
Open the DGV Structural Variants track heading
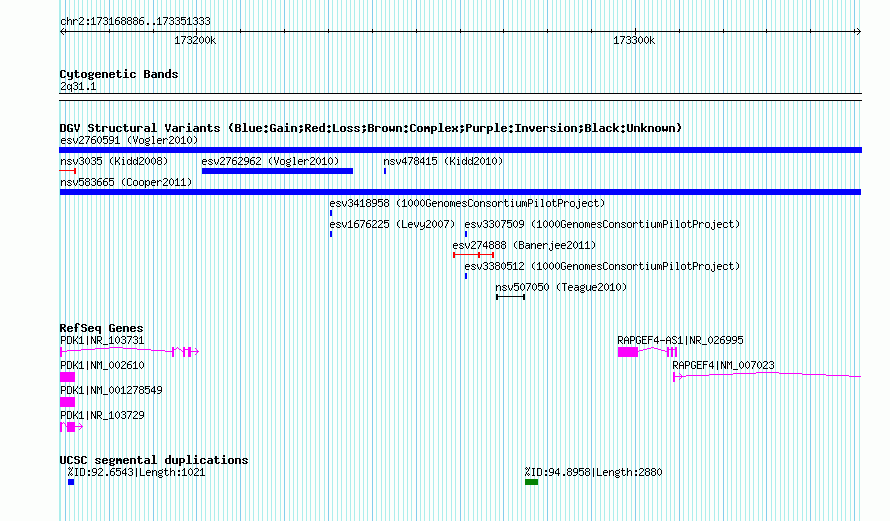[x=371, y=128]
